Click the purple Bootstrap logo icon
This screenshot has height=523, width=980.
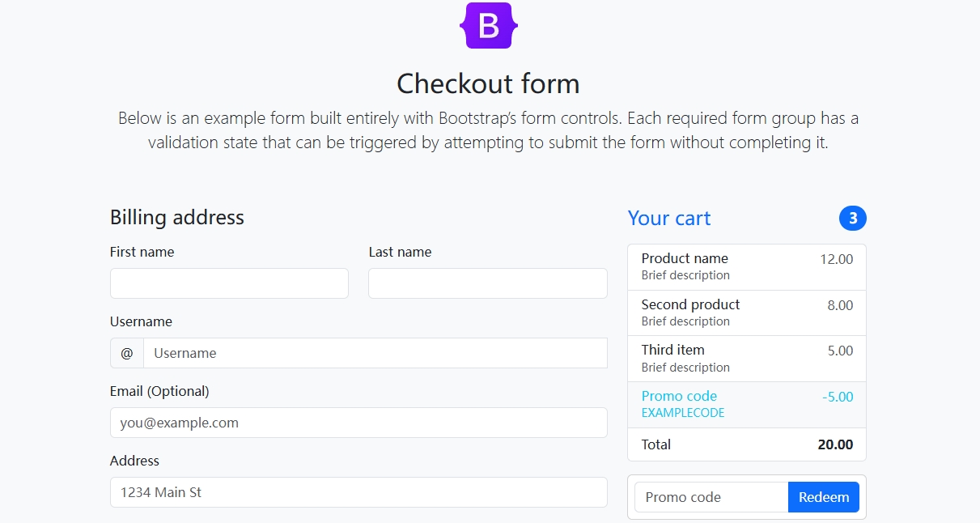click(x=489, y=25)
